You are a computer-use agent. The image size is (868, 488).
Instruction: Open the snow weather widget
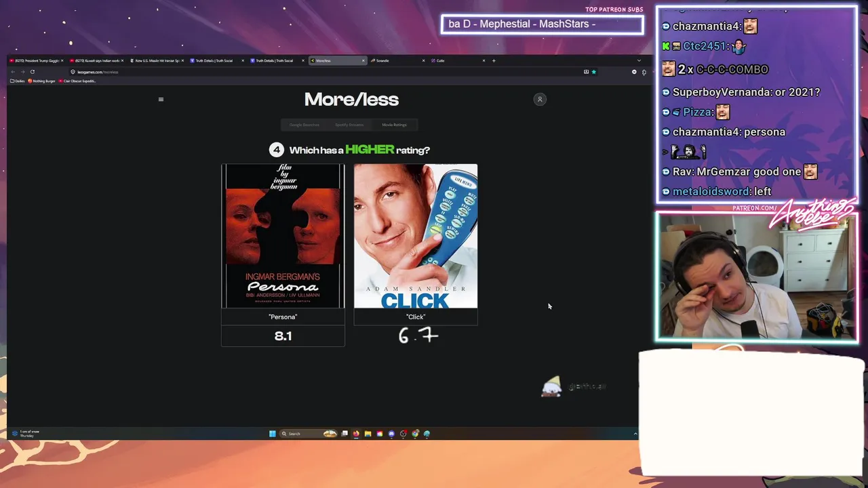[x=27, y=434]
